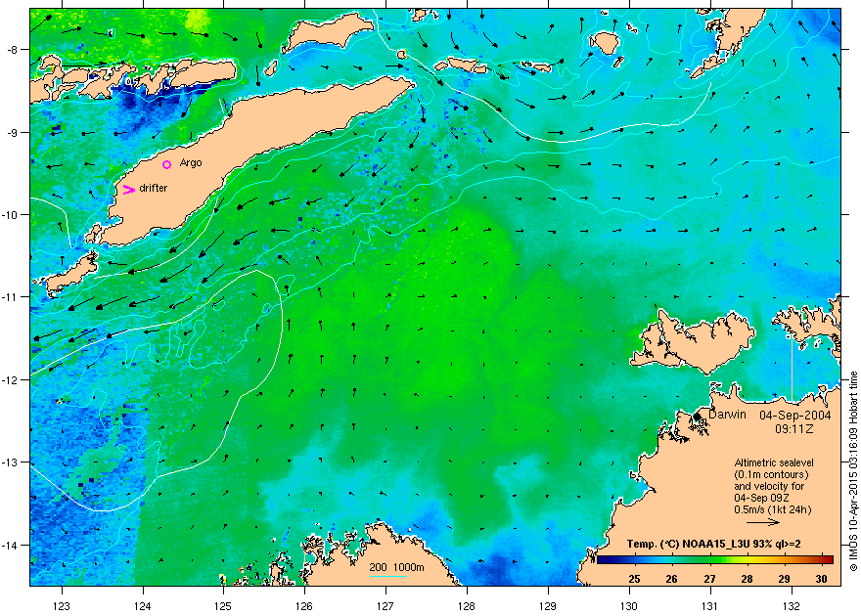The height and width of the screenshot is (616, 861).
Task: Click the longitude axis label 125
Action: click(x=223, y=606)
